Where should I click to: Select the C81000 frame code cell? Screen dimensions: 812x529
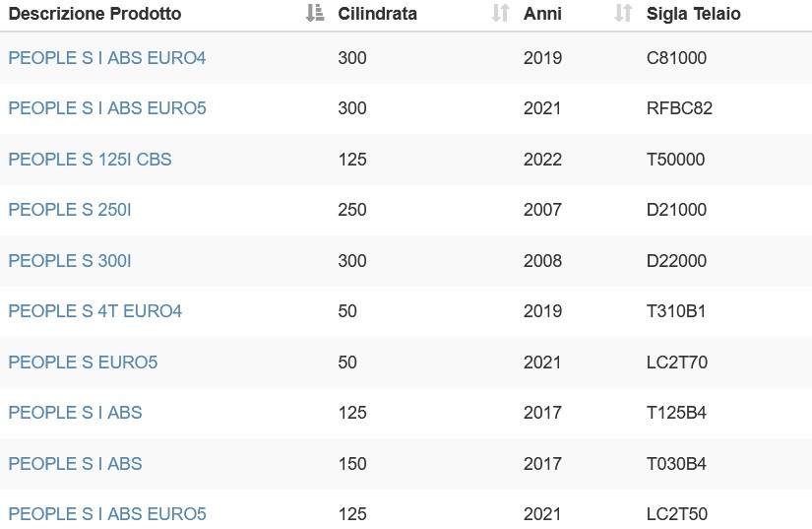676,57
